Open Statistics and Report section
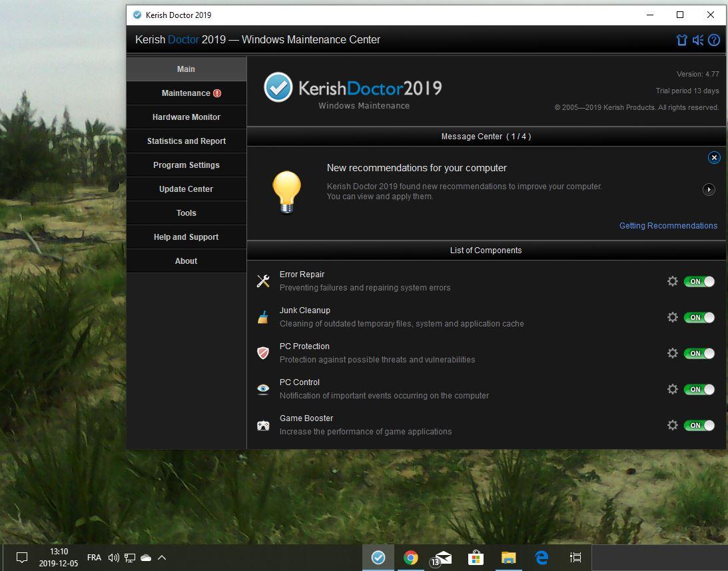The height and width of the screenshot is (571, 728). (x=186, y=141)
